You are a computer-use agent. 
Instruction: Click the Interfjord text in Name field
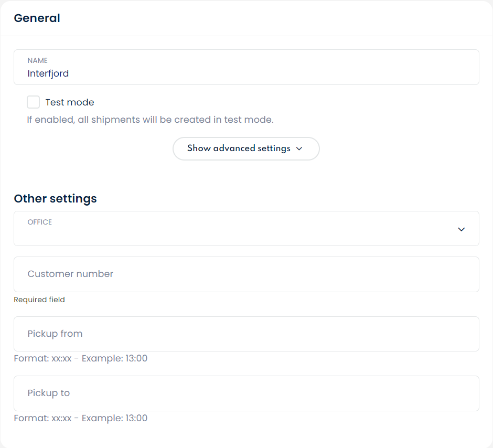[x=48, y=73]
